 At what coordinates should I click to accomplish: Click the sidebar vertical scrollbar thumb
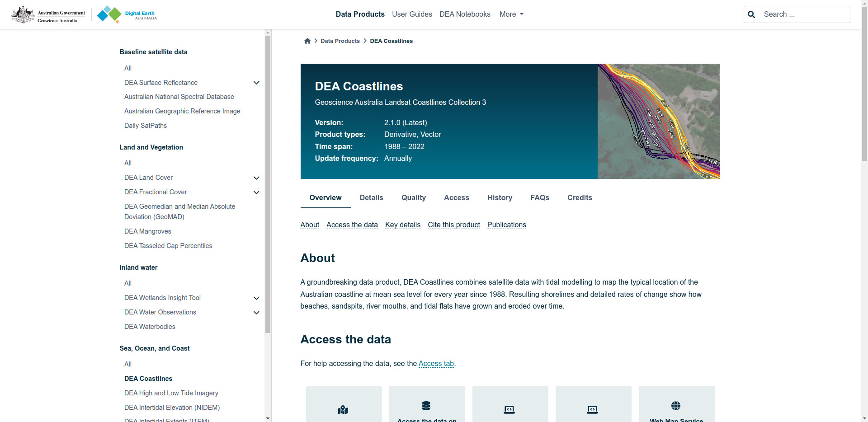click(268, 181)
